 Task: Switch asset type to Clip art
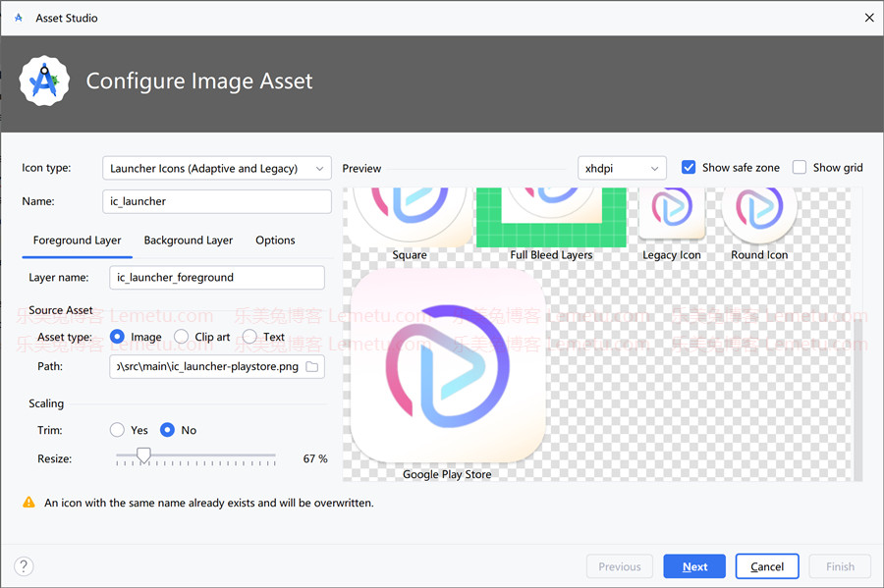[182, 336]
